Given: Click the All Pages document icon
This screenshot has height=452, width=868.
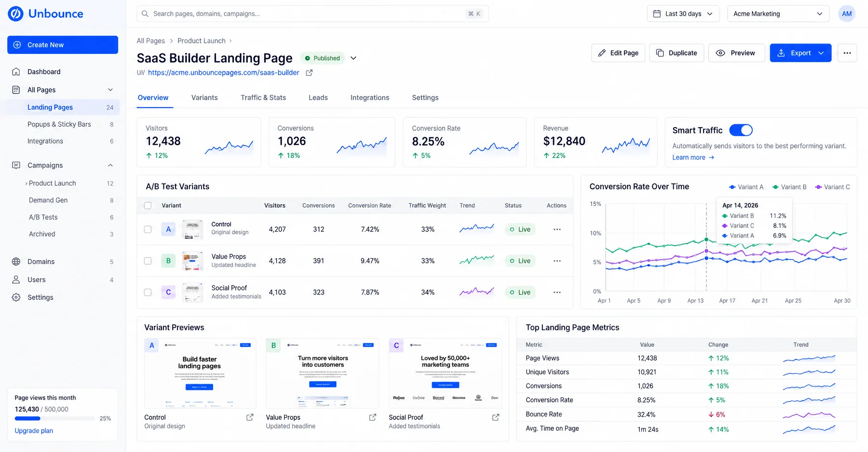Looking at the screenshot, I should click(x=16, y=90).
